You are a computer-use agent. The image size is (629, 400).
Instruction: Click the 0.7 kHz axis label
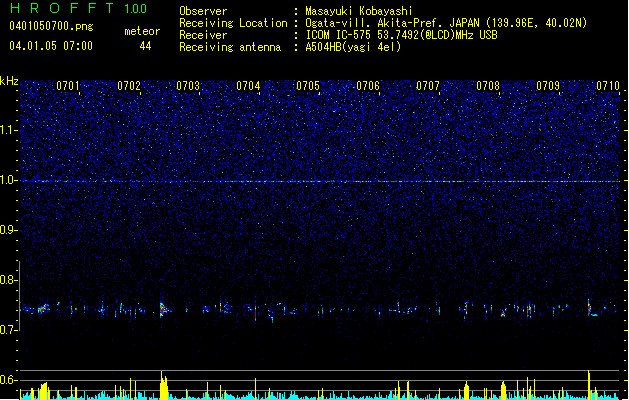click(9, 330)
